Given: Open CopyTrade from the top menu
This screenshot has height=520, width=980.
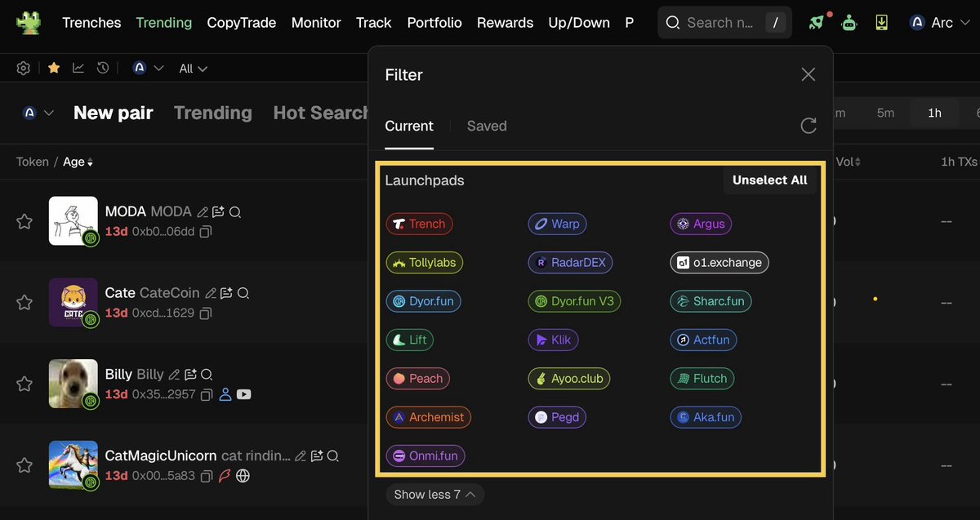Looking at the screenshot, I should (x=242, y=22).
